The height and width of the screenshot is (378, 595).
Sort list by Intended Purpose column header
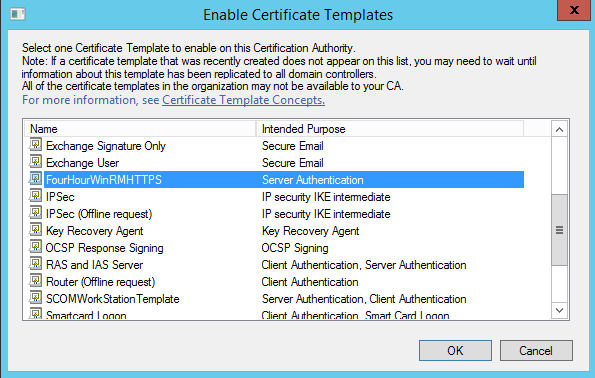[x=390, y=129]
